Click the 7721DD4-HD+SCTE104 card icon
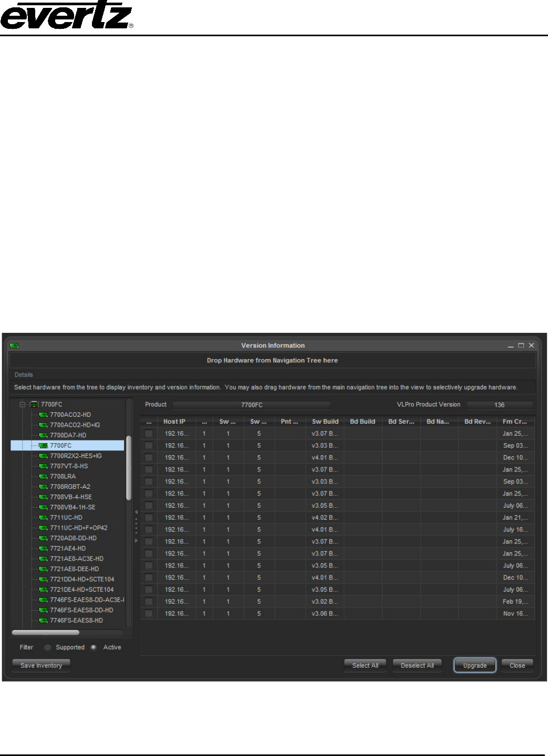Viewport: 548px width, 756px height. 44,580
